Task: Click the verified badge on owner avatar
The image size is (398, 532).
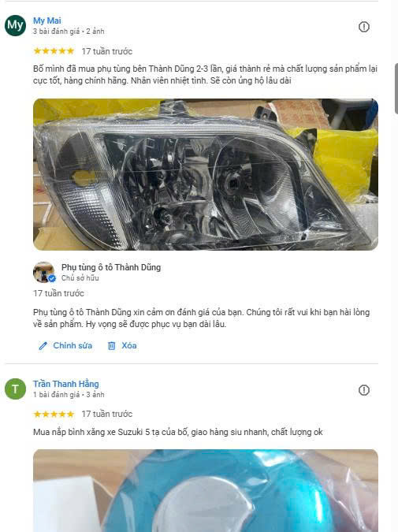Action: (51, 278)
